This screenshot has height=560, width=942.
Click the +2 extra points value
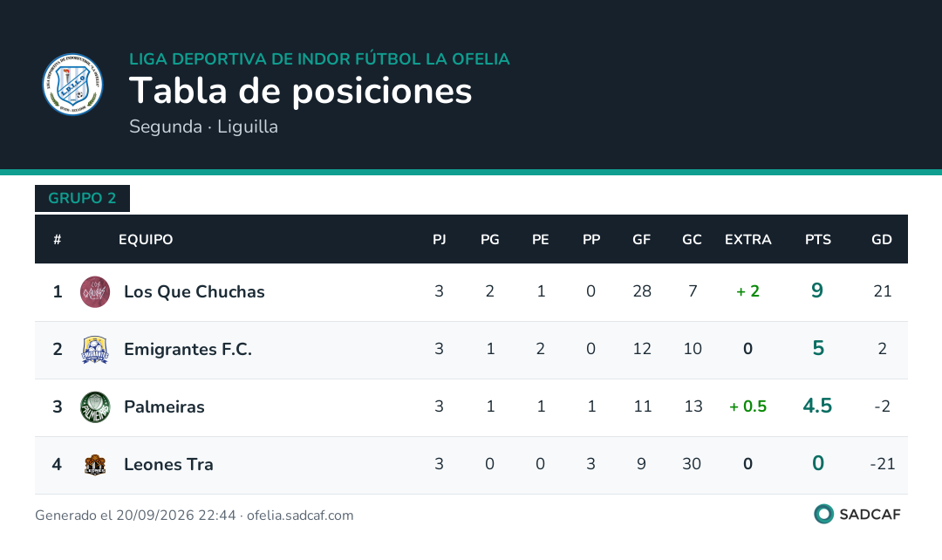748,291
